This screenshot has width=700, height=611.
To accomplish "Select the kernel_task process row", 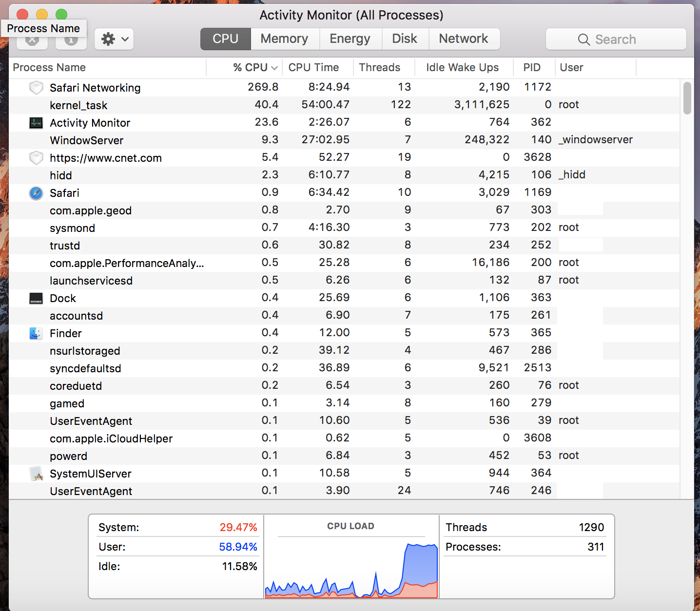I will [344, 105].
